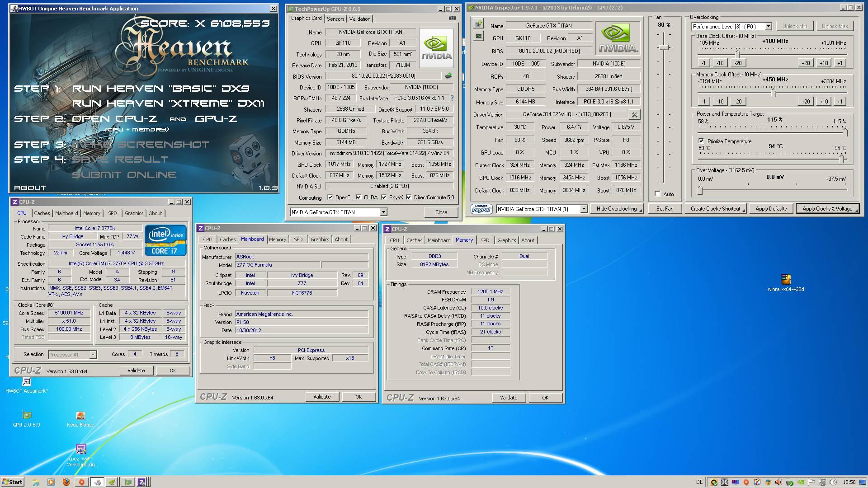Open the SPD tab in the Memory CPU-Z window
The image size is (868, 488).
point(485,240)
